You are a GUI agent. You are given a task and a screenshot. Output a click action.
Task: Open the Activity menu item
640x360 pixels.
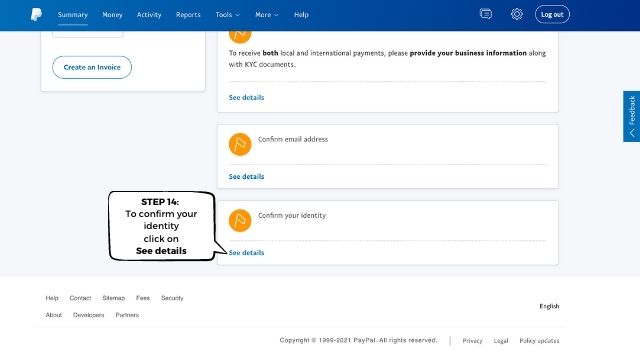(149, 15)
